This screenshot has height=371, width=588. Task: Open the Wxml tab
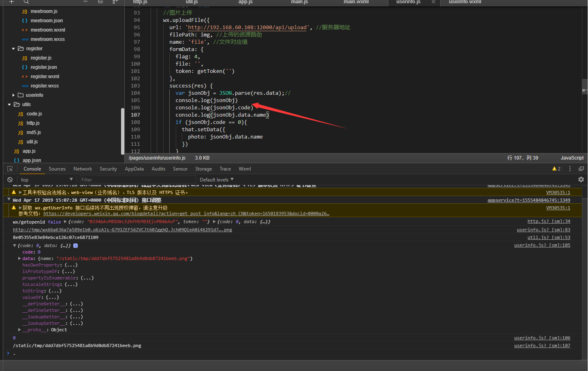245,169
